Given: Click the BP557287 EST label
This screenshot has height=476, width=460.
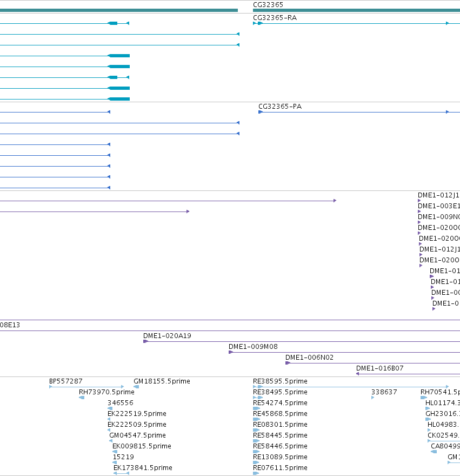Looking at the screenshot, I should pos(66,381).
